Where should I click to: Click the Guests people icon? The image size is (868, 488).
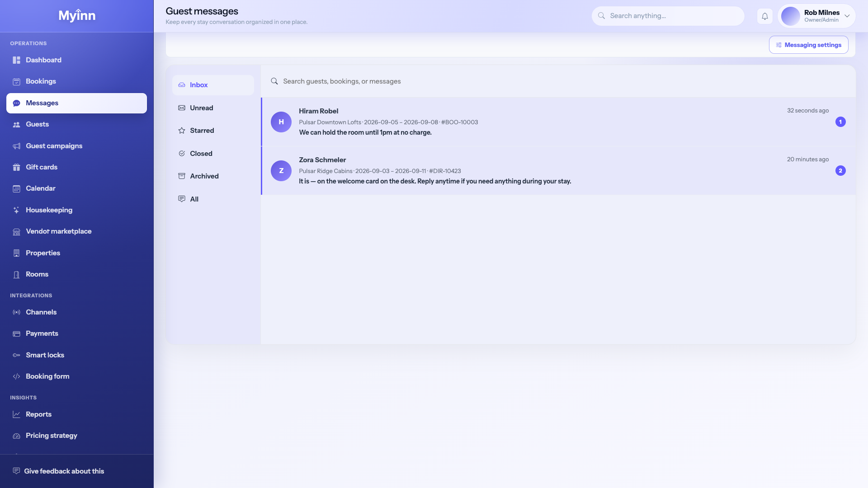point(17,125)
